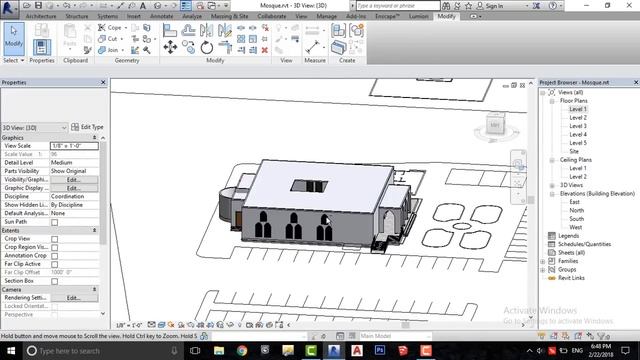Image resolution: width=640 pixels, height=360 pixels.
Task: Click the Text 'A' quick access icon
Action: pyautogui.click(x=143, y=6)
